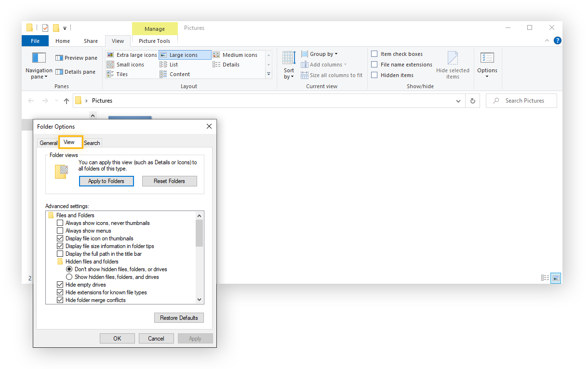Open the Add columns dropdown
Image resolution: width=588 pixels, height=369 pixels.
[323, 64]
